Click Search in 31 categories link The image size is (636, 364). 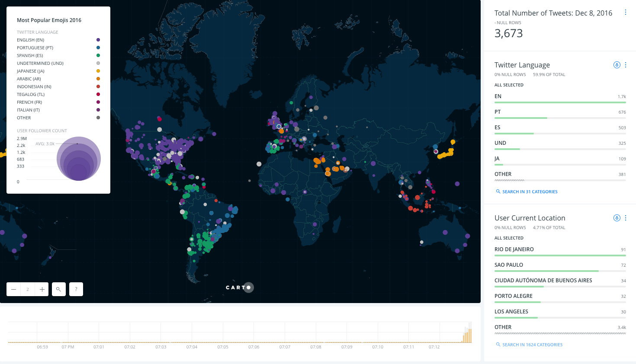point(530,192)
